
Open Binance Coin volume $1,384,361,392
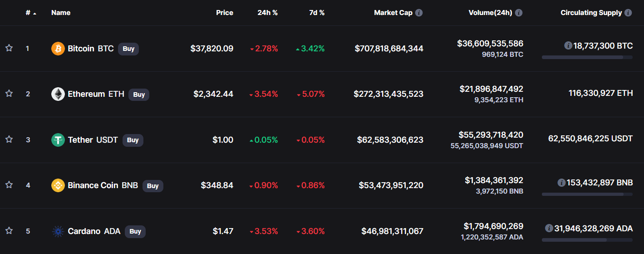coord(494,180)
